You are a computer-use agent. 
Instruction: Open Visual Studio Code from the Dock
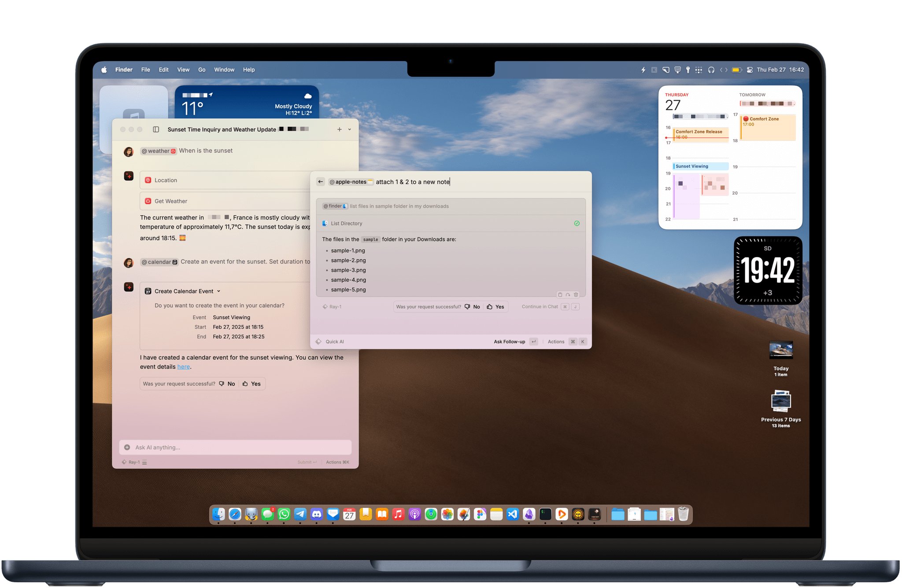(513, 514)
